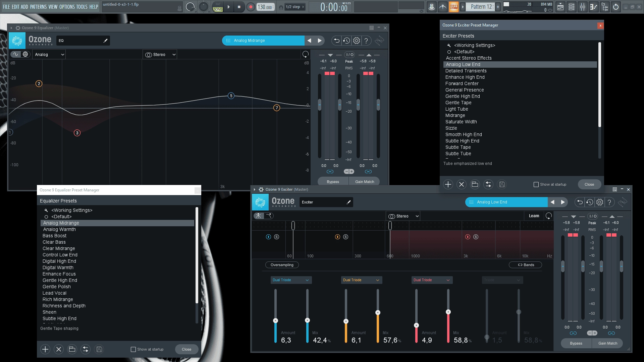The height and width of the screenshot is (362, 644).
Task: Toggle I/O meter button in Equalizer
Action: (350, 55)
